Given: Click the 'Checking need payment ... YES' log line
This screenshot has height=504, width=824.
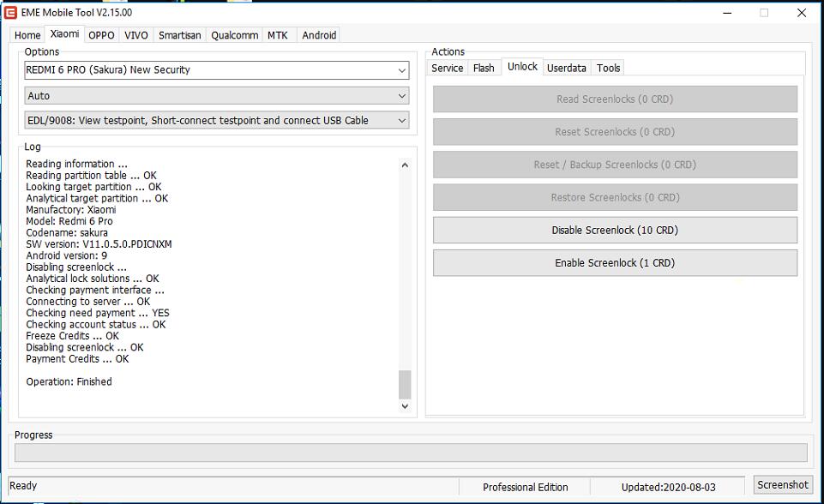Looking at the screenshot, I should click(98, 313).
